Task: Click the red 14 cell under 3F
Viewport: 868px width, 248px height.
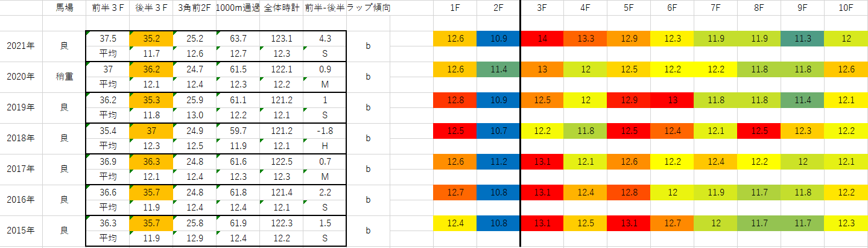Action: [x=542, y=39]
